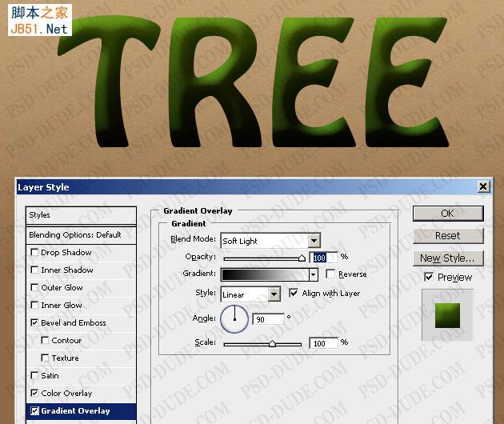
Task: Open the gradient picker dropdown arrow
Action: tap(314, 274)
